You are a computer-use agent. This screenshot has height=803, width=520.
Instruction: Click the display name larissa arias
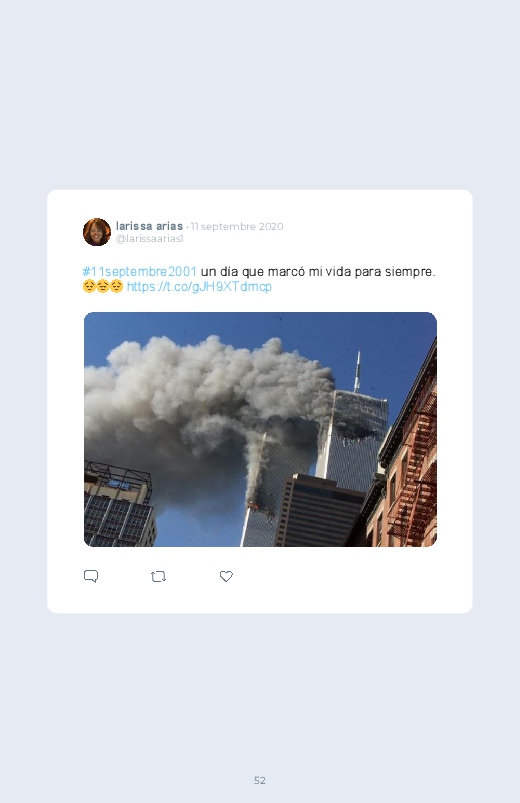[x=149, y=226]
